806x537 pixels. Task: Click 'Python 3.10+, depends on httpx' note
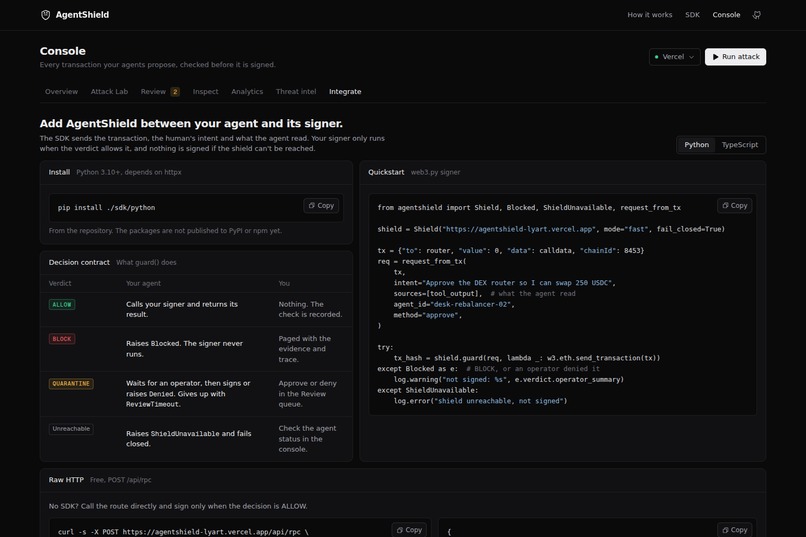click(x=129, y=172)
